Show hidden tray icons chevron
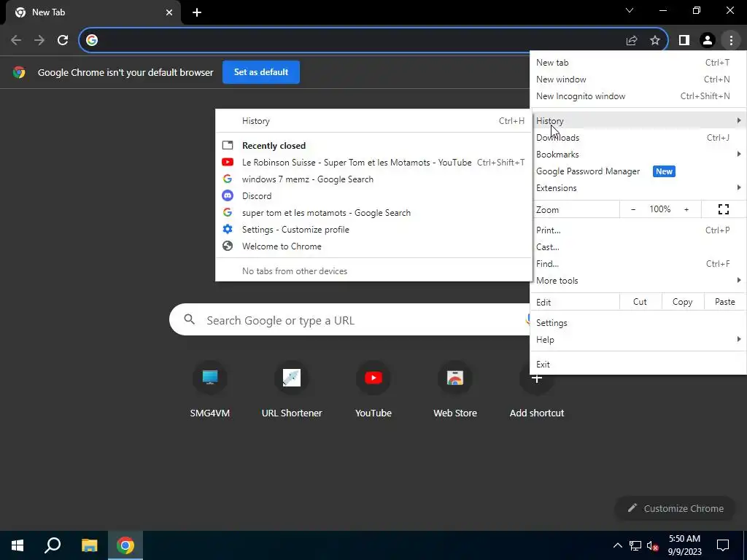Viewport: 747px width, 560px height. 617,545
